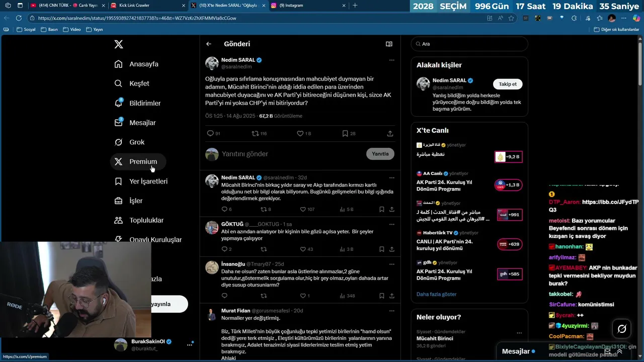Open BurakSakinOl account menu dots

190,345
